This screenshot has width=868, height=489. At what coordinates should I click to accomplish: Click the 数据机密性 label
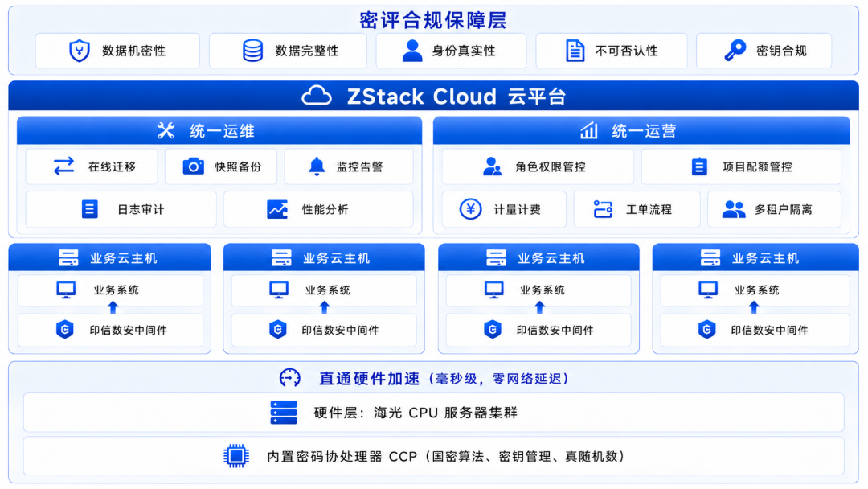coord(133,51)
